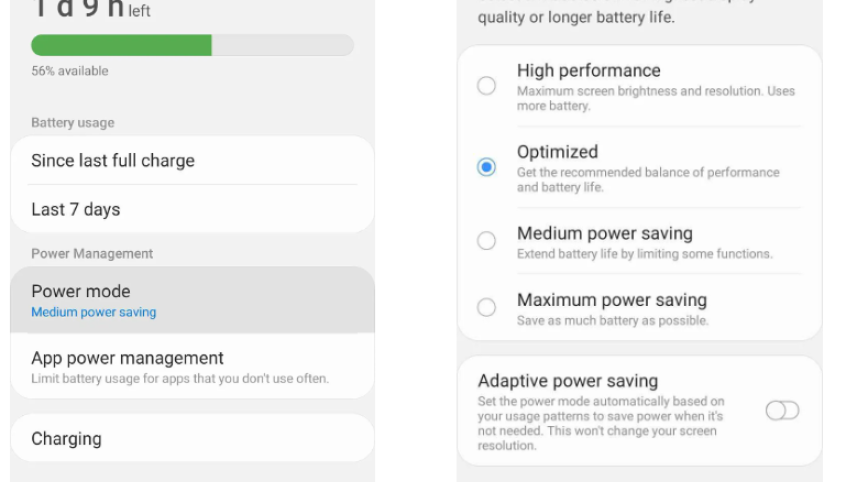
Task: Enable the Adaptive power saving switch
Action: coord(782,411)
